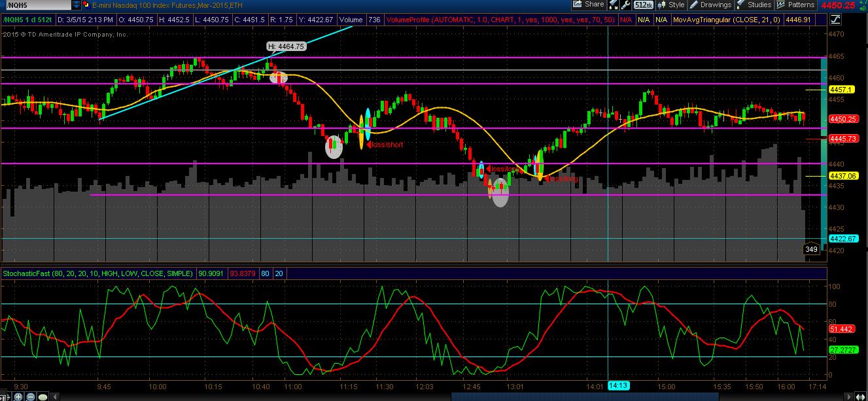Click the D: 3/5/15 2:13 PM date field

tap(85, 20)
